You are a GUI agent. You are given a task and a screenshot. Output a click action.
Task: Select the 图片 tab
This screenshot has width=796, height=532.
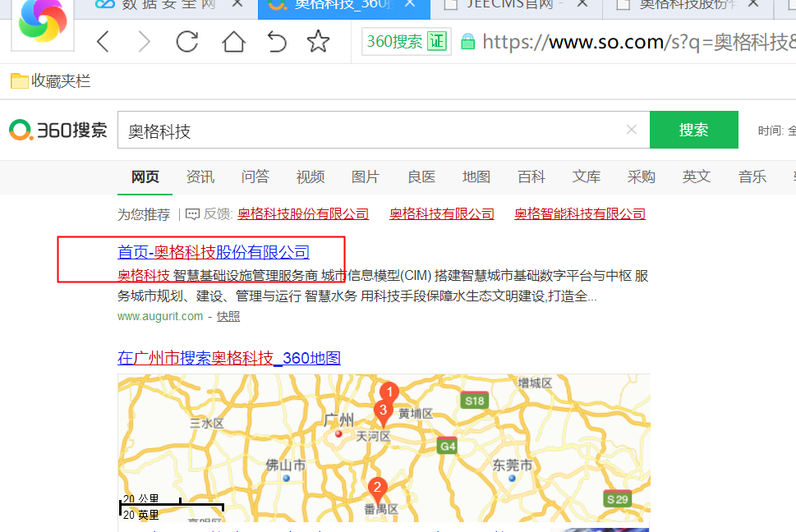click(x=366, y=177)
